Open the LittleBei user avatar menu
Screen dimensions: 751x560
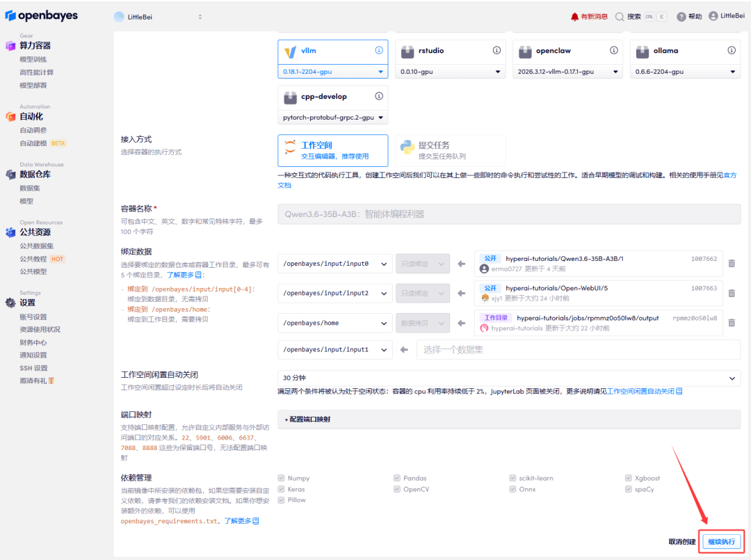713,16
